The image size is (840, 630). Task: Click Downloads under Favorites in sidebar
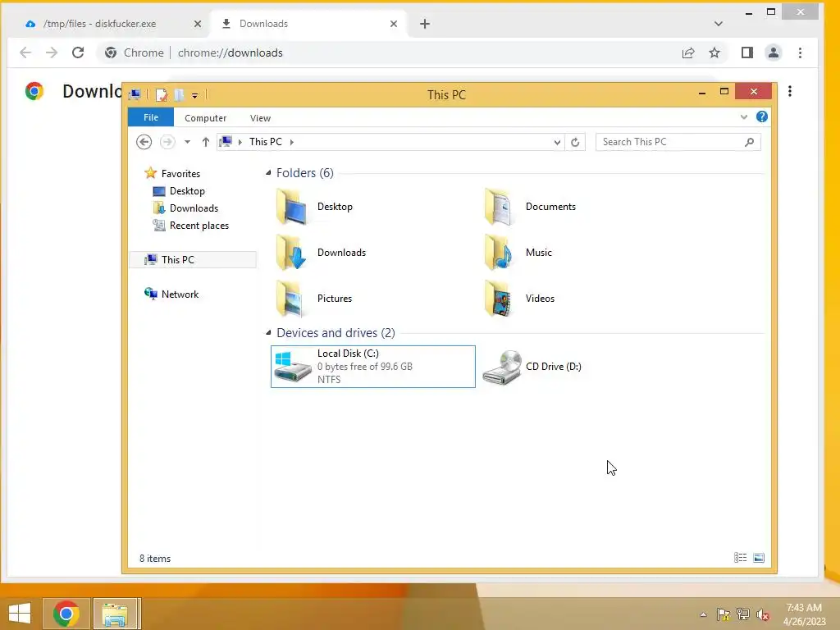186,208
